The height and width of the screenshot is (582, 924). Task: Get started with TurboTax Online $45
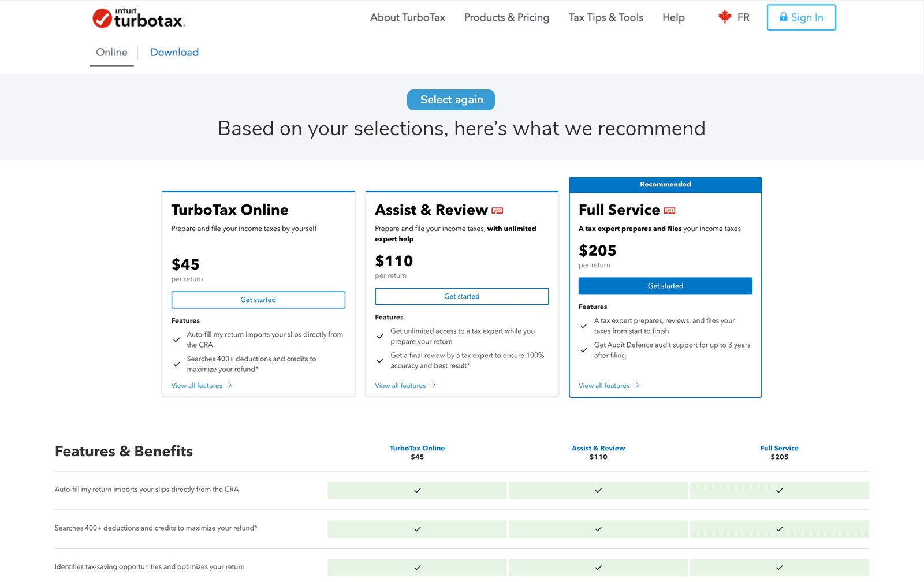[258, 300]
